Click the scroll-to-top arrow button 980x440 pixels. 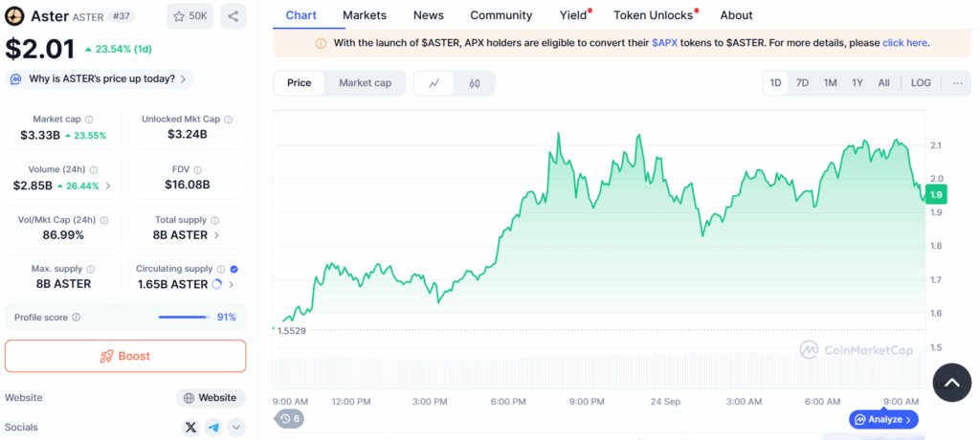pos(952,383)
